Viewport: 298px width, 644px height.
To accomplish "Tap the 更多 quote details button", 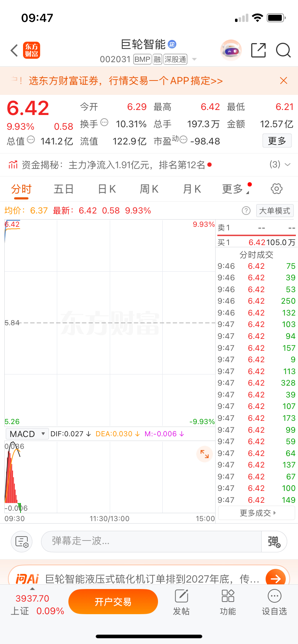I will [x=277, y=141].
